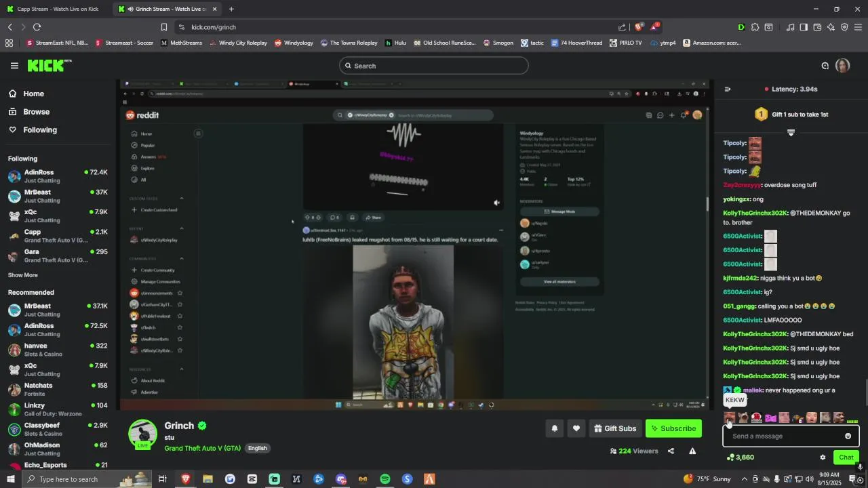Click the 3,660 channel points counter
868x488 pixels.
coord(740,457)
